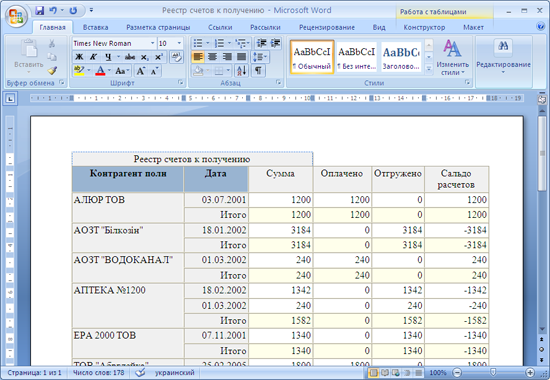550x380 pixels.
Task: Apply bulleted list
Action: (198, 43)
